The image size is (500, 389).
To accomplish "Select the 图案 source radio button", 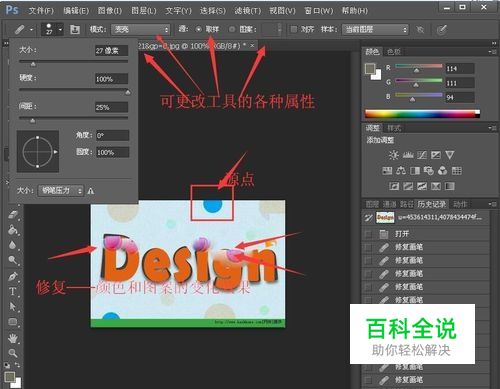I will coord(232,29).
